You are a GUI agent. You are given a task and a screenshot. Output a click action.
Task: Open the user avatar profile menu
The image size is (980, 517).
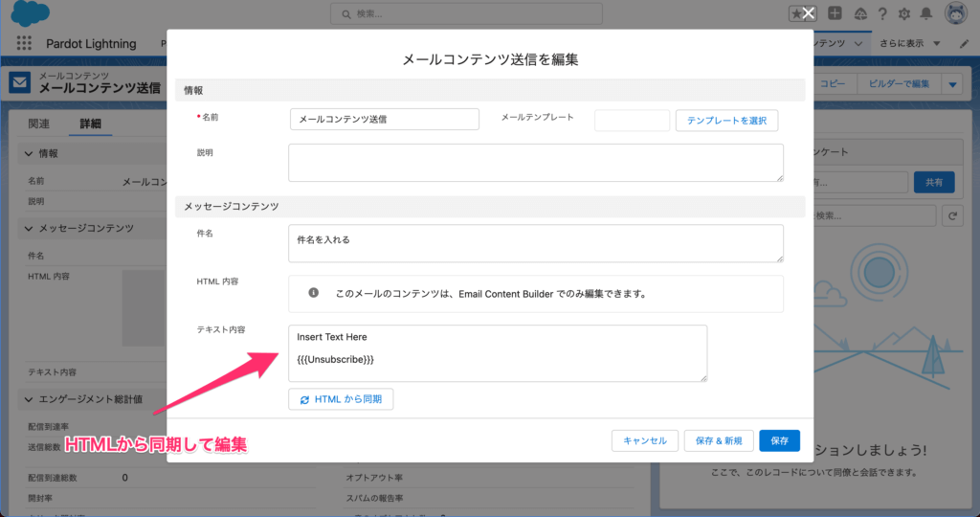click(956, 13)
